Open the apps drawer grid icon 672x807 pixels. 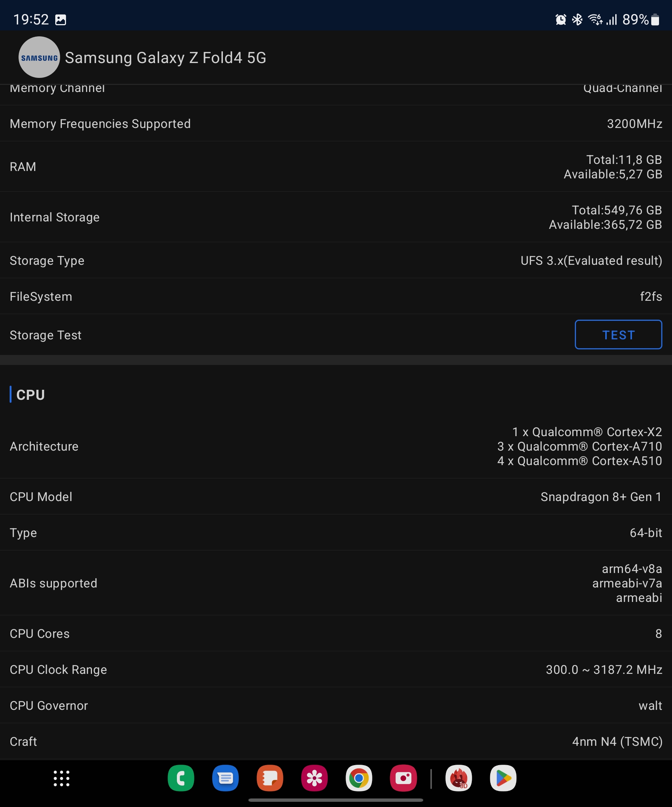[x=62, y=778]
